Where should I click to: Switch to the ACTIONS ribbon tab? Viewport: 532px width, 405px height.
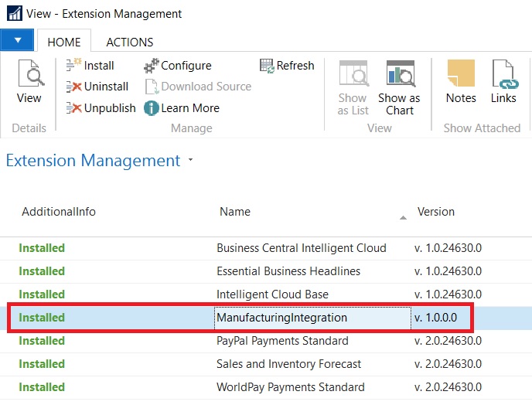click(129, 43)
